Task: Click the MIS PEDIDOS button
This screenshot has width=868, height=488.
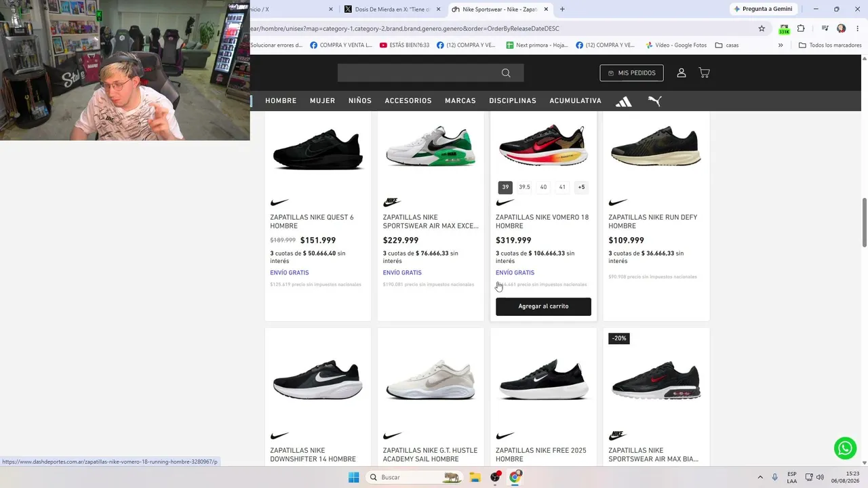Action: pos(632,73)
